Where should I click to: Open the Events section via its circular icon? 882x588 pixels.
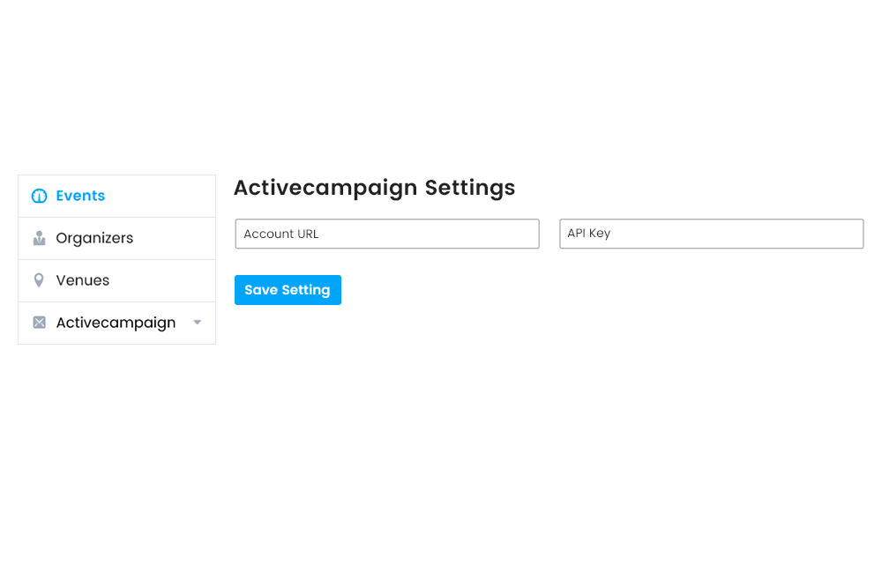tap(39, 196)
